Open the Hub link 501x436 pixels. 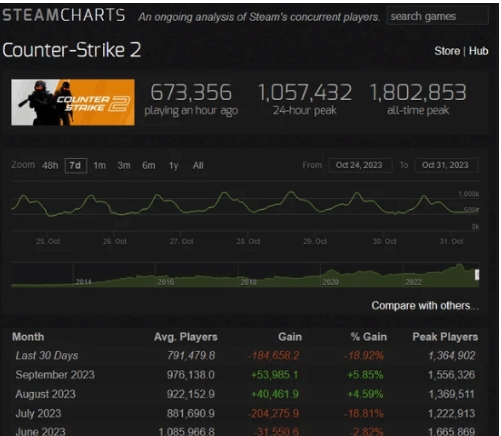tap(478, 51)
